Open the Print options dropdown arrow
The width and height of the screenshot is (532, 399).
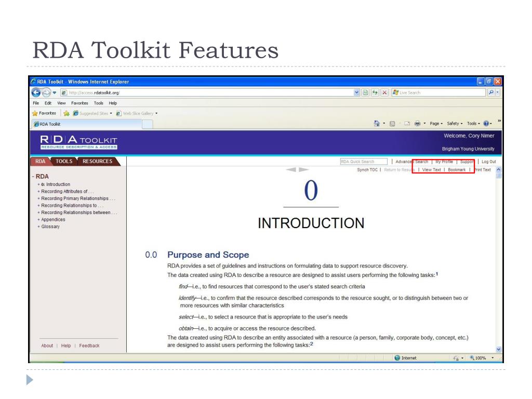click(x=424, y=124)
